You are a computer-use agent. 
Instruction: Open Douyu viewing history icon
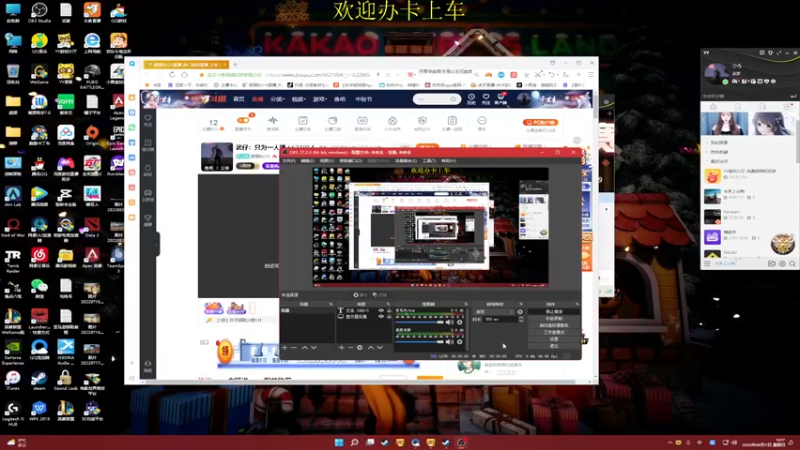[x=471, y=99]
